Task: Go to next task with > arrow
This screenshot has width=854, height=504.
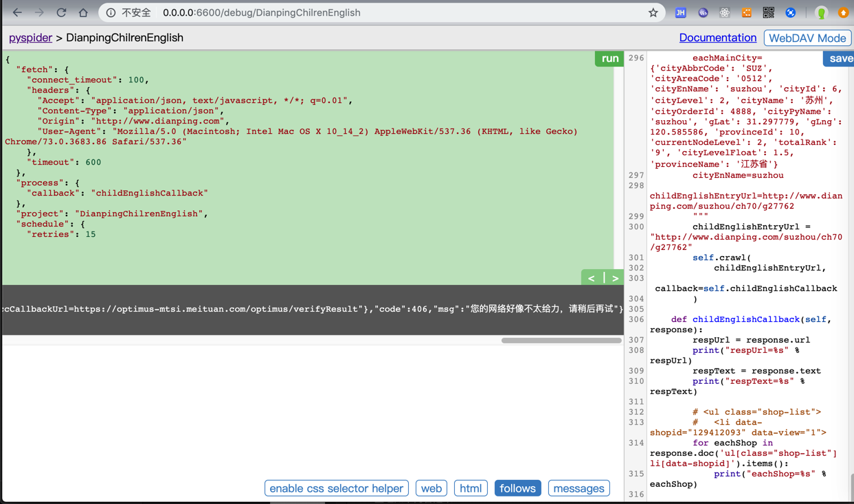Action: (x=615, y=277)
